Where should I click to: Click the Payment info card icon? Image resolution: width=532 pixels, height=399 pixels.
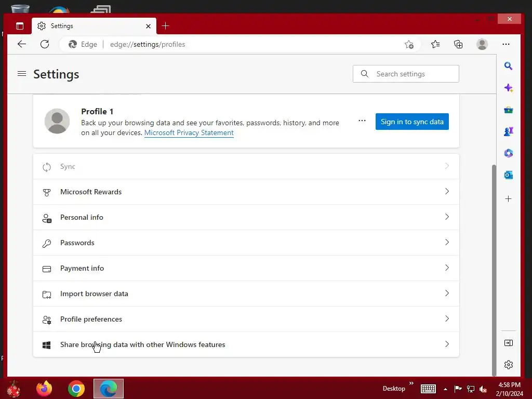click(x=47, y=269)
